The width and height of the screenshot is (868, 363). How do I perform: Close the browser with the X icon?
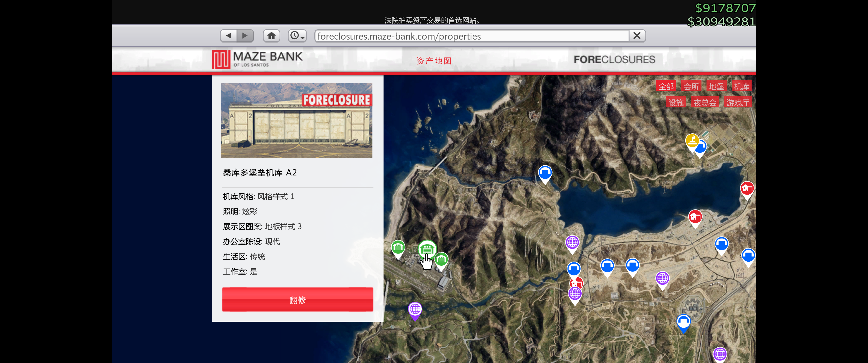(x=637, y=35)
